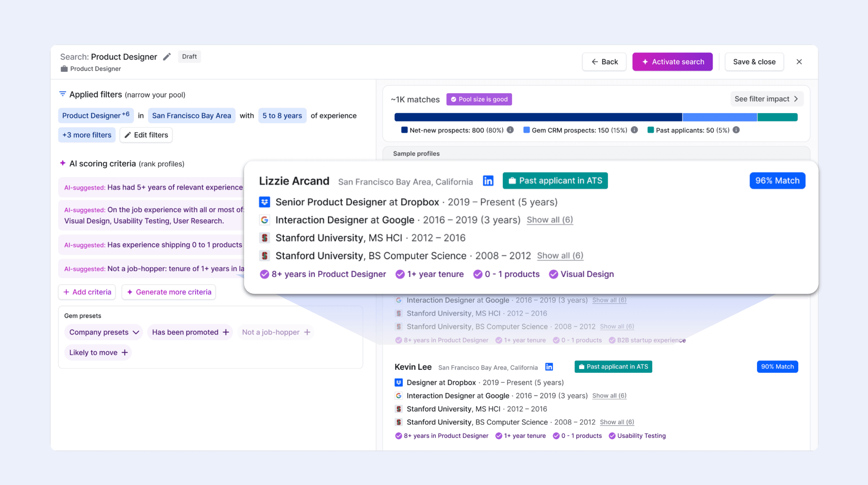Open Lizzie Arcand's LinkedIn icon
Screen dimensions: 868x485
pos(488,181)
